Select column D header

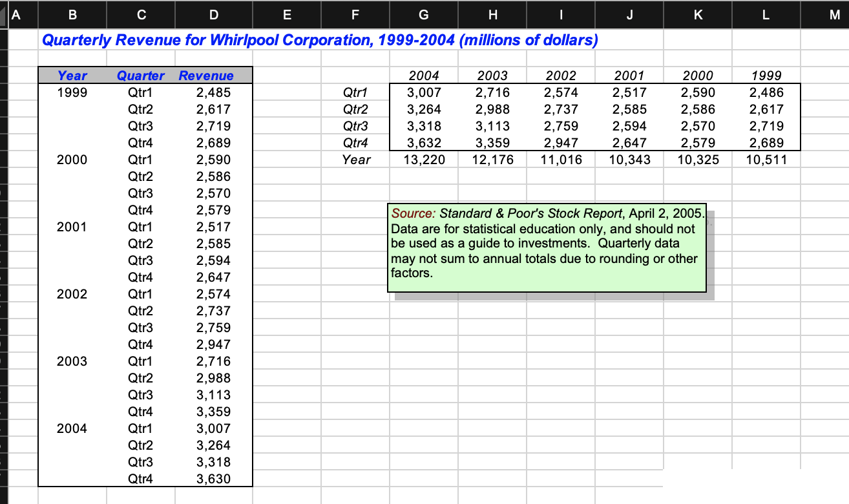(214, 15)
